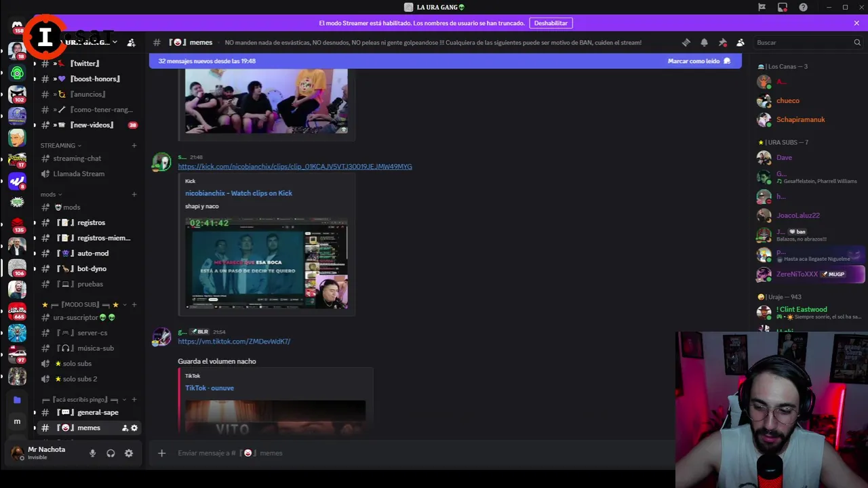Open the kick.com nicobianchix clip link
This screenshot has height=488, width=868.
point(295,167)
